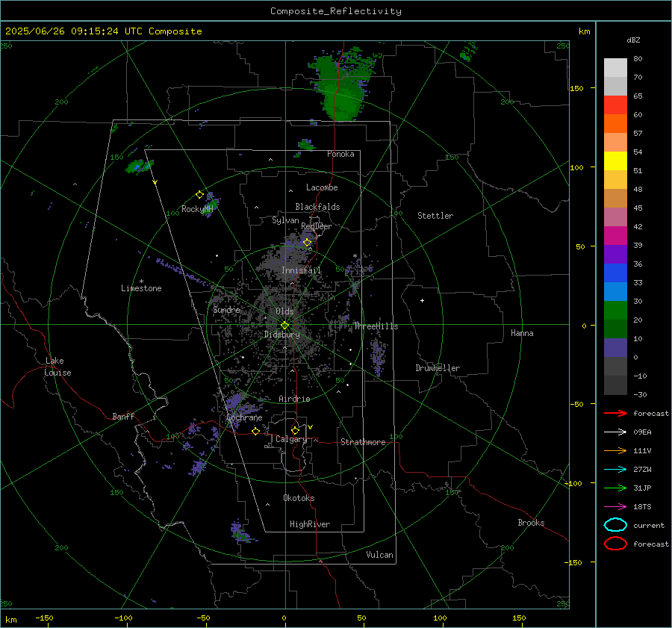Click the Lake Louise label
This screenshot has width=672, height=628.
point(57,367)
